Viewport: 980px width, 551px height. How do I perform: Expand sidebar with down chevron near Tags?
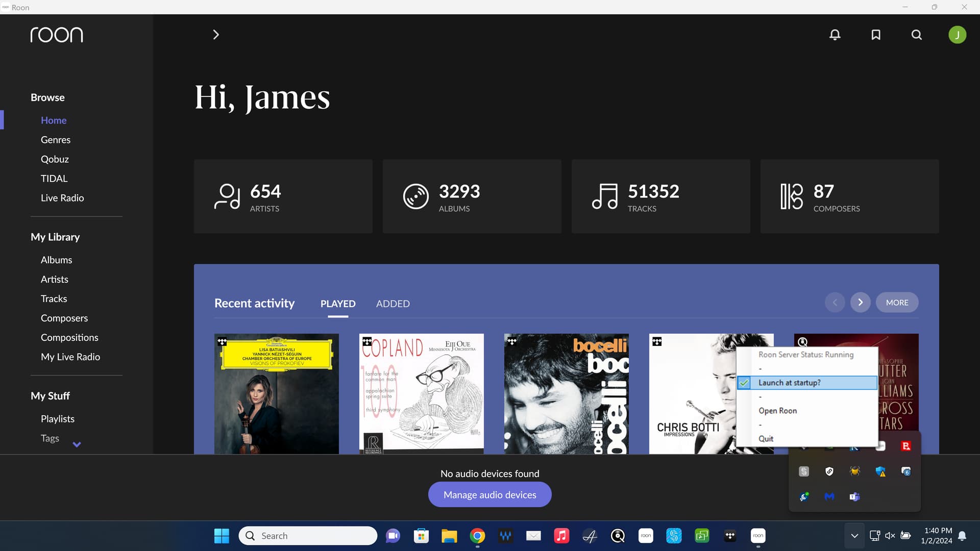pos(77,444)
